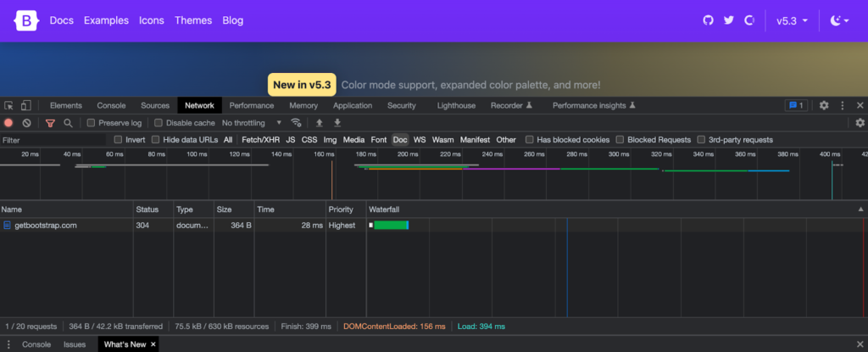Check the Invert filter checkbox
This screenshot has width=868, height=352.
coord(118,140)
